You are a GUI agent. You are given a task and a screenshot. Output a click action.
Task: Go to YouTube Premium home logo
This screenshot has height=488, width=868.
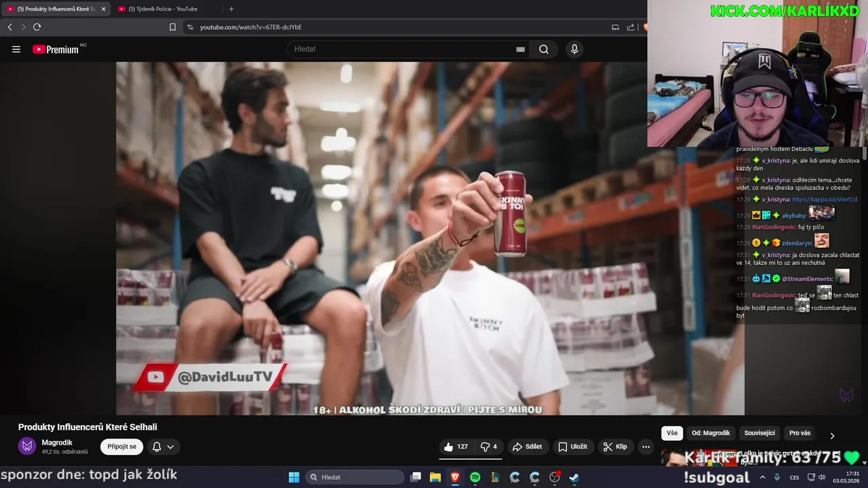tap(57, 49)
